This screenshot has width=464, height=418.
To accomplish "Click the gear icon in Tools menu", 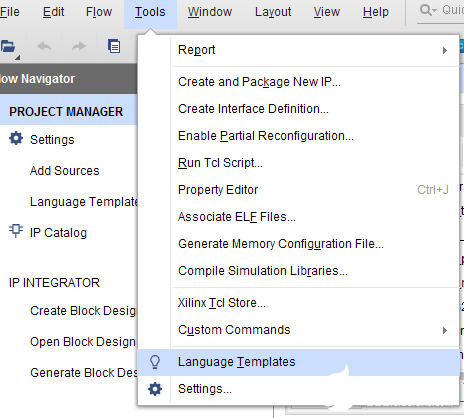I will coord(155,389).
